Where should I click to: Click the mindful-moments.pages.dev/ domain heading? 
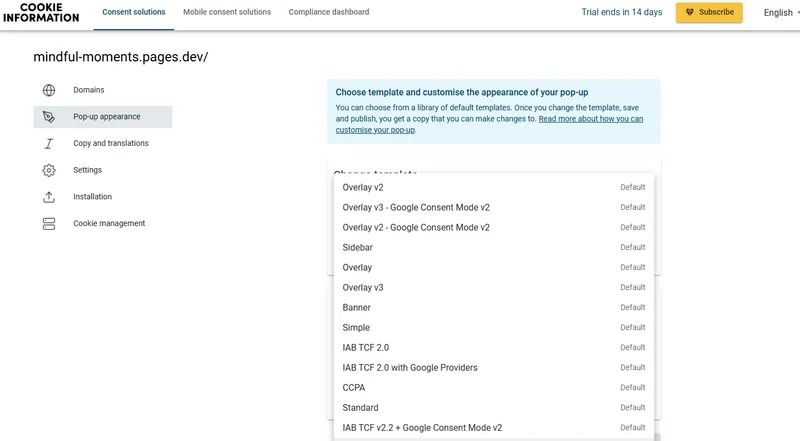(121, 57)
